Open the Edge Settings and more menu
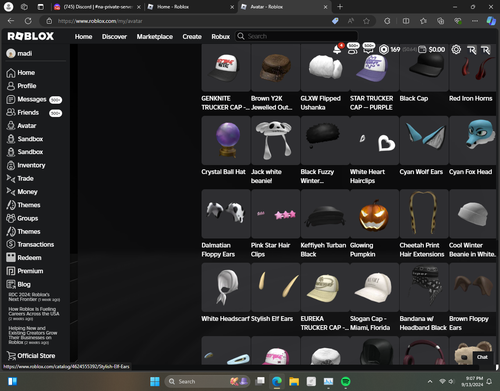This screenshot has height=391, width=500. [x=475, y=21]
